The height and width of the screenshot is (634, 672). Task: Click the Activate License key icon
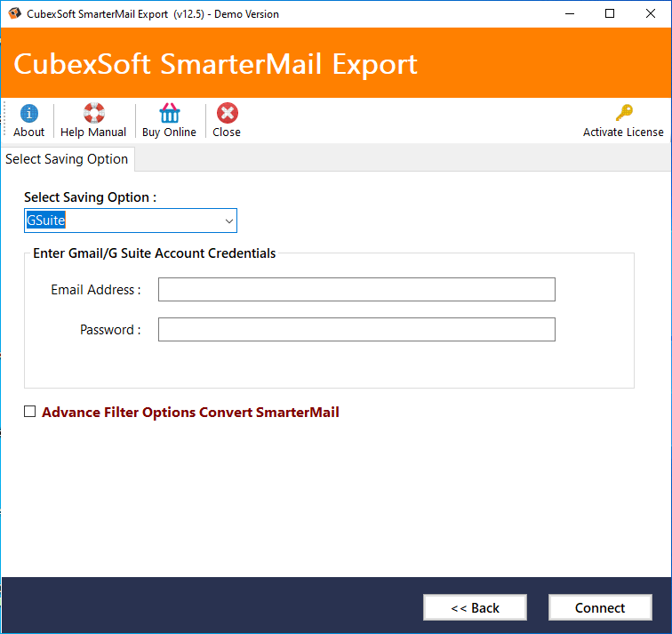[x=624, y=113]
